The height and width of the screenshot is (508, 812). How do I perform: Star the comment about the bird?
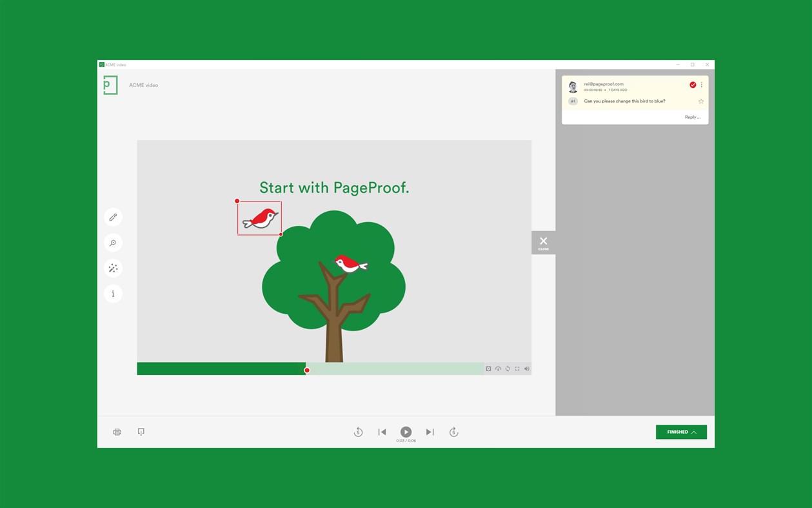pos(701,101)
